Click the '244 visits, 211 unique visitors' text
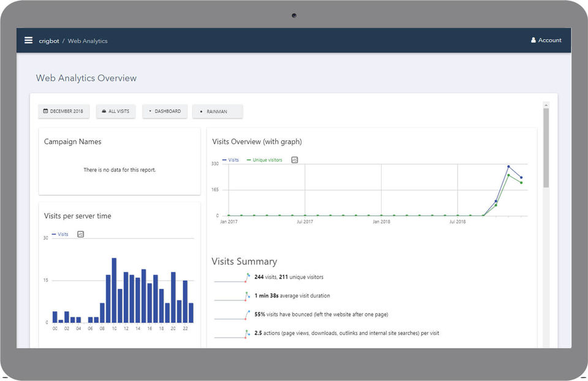The width and height of the screenshot is (588, 381). pyautogui.click(x=288, y=277)
